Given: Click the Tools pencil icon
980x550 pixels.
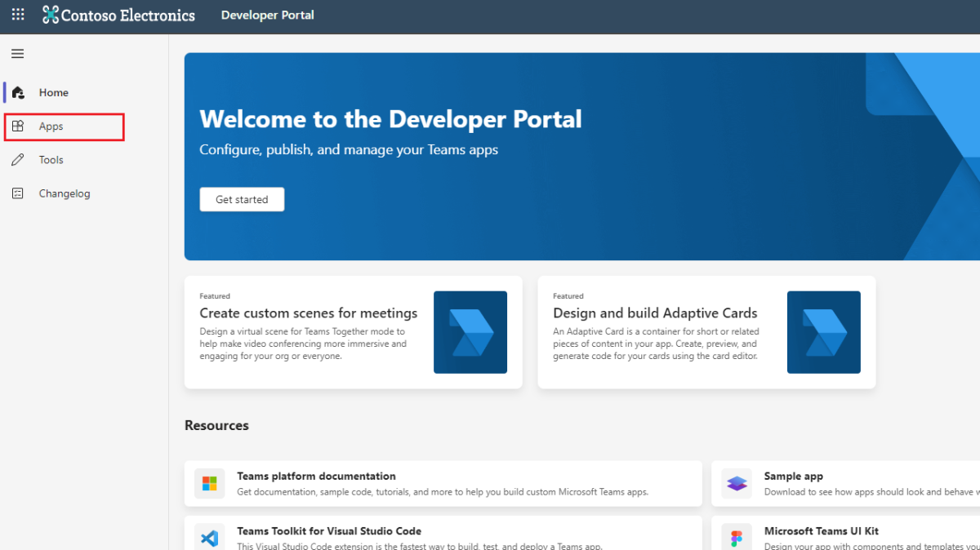Looking at the screenshot, I should (18, 160).
